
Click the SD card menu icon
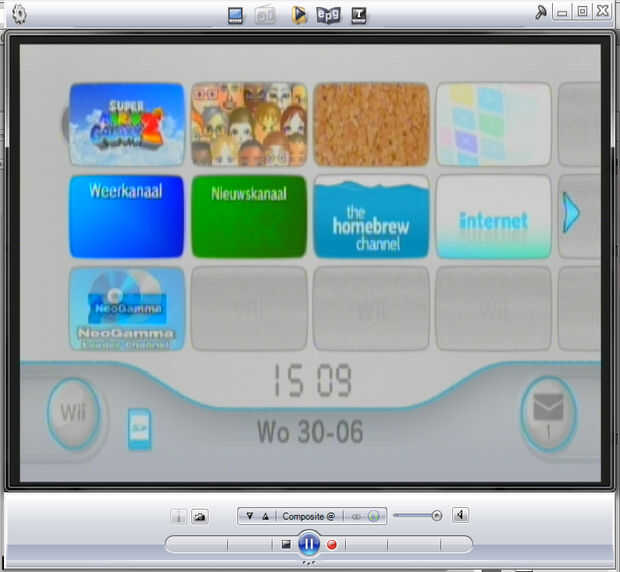(140, 429)
